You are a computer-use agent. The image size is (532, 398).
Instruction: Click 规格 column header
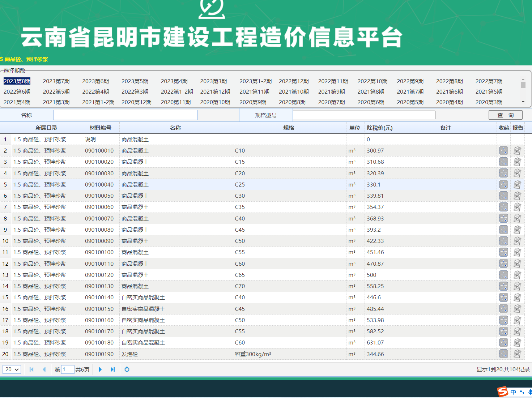click(289, 128)
